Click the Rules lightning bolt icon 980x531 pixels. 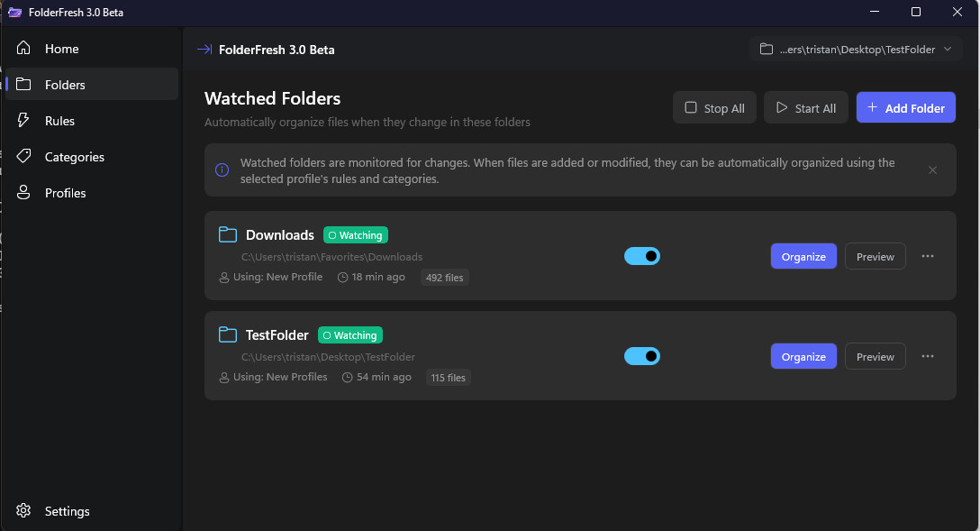pos(24,121)
